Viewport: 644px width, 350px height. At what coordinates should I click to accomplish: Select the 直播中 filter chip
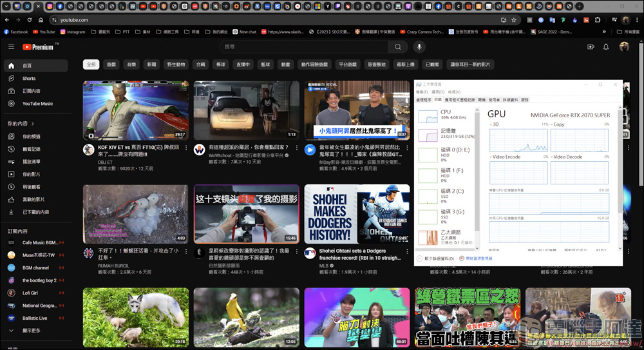(243, 64)
